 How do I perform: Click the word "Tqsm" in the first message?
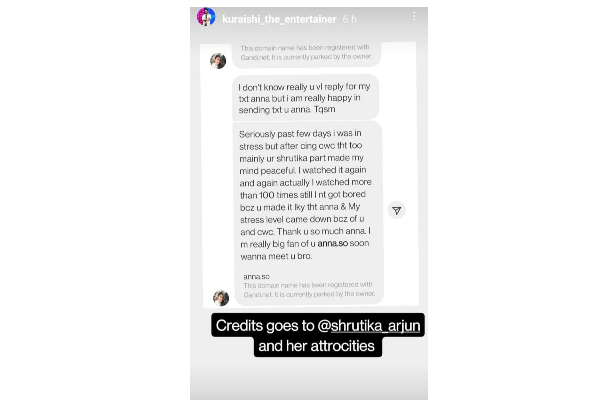pyautogui.click(x=324, y=109)
